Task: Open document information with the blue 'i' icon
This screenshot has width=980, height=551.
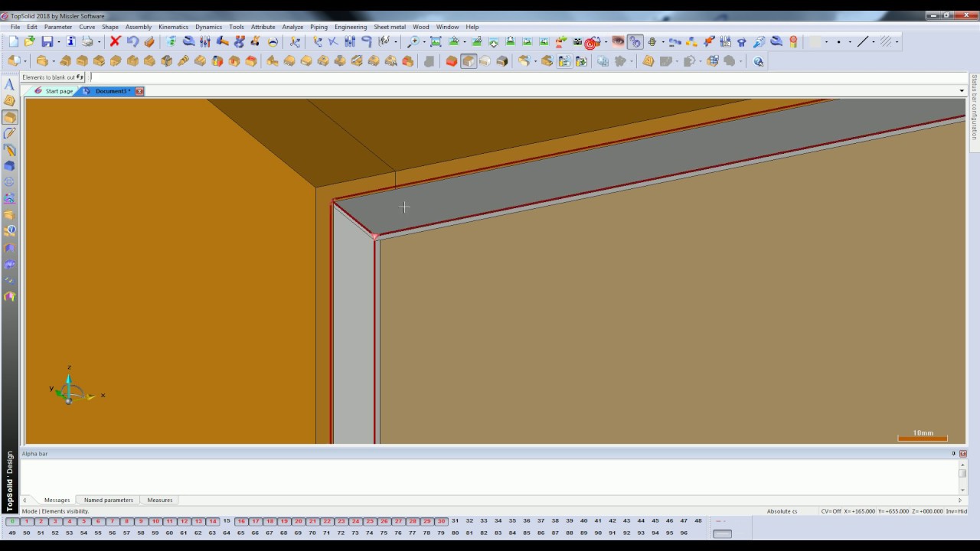Action: point(71,42)
